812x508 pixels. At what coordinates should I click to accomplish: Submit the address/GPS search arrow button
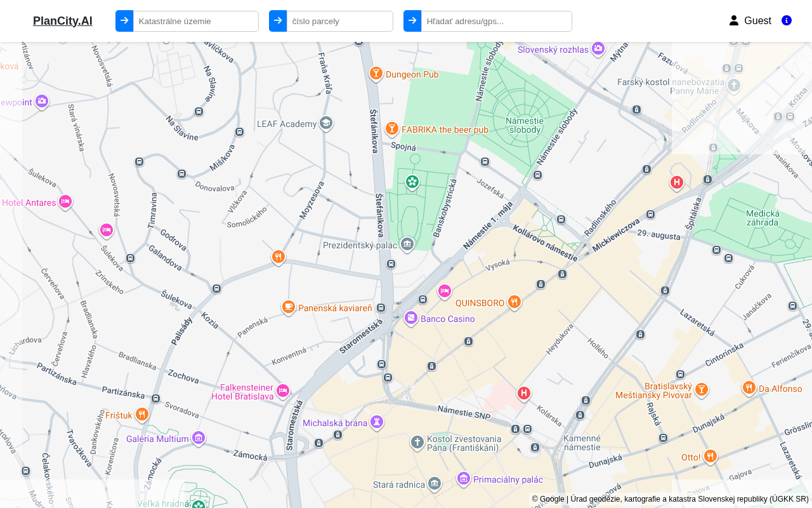click(x=412, y=21)
